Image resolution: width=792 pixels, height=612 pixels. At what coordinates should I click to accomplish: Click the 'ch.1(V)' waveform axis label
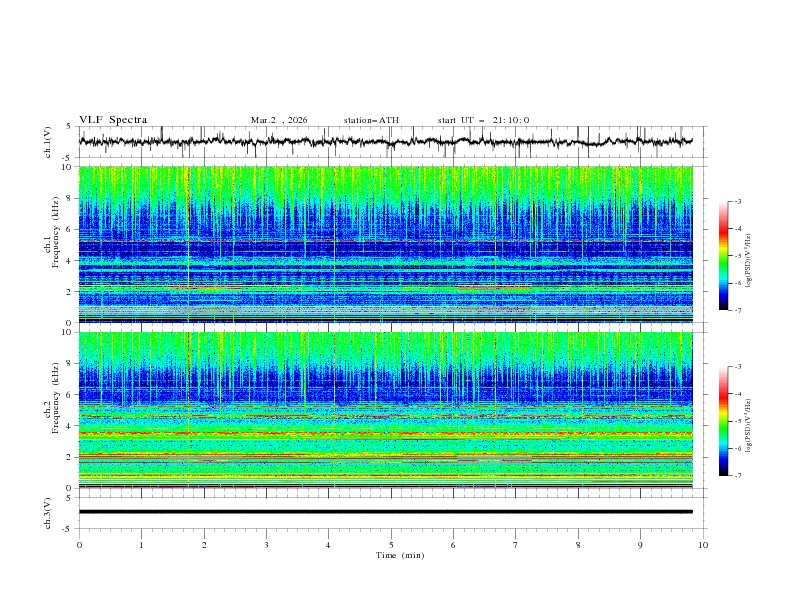point(48,142)
